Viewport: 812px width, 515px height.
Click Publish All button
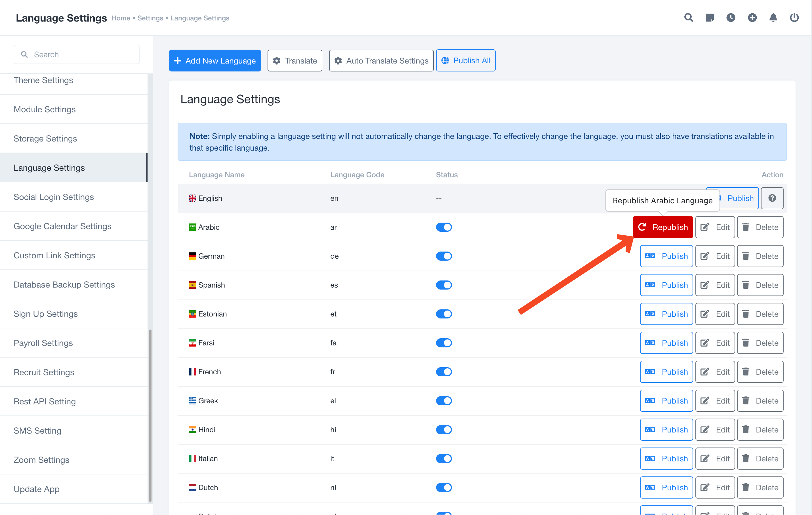coord(465,61)
